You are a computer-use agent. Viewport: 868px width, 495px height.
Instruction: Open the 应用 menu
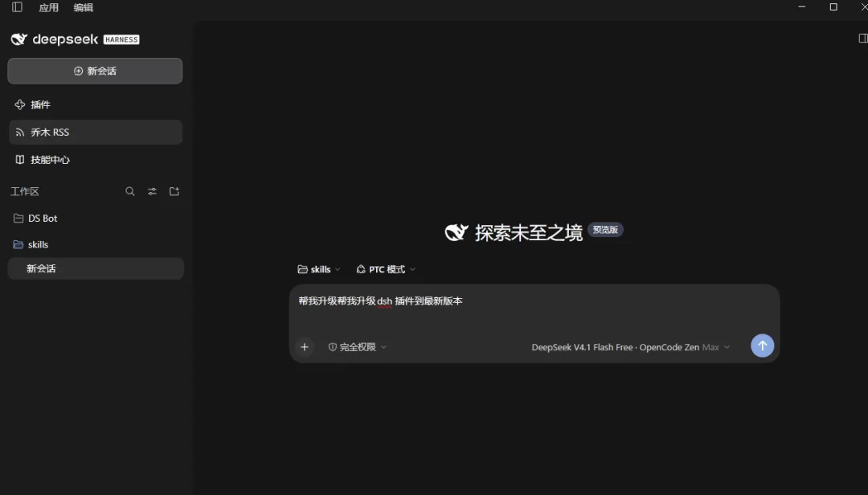(49, 7)
